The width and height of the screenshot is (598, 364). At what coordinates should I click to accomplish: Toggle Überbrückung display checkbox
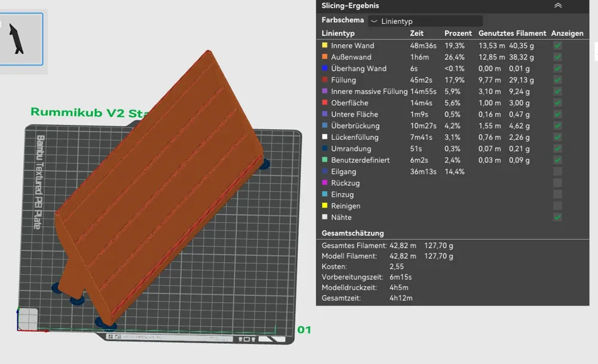tap(557, 126)
